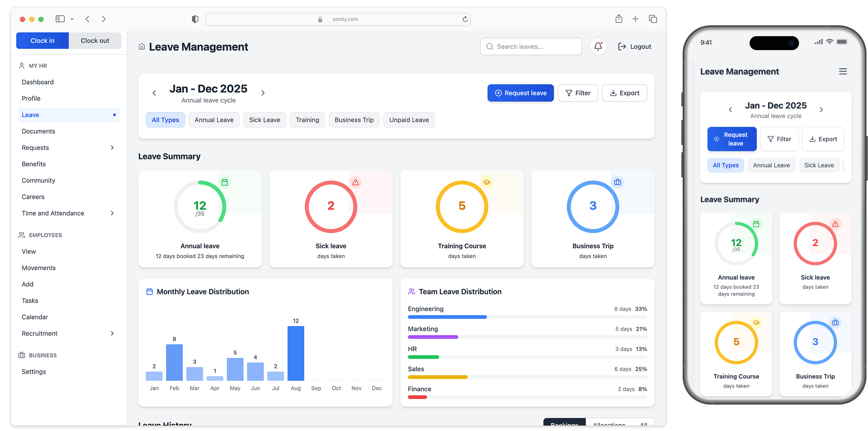The width and height of the screenshot is (868, 431).
Task: Click the desktop Export button
Action: click(624, 93)
